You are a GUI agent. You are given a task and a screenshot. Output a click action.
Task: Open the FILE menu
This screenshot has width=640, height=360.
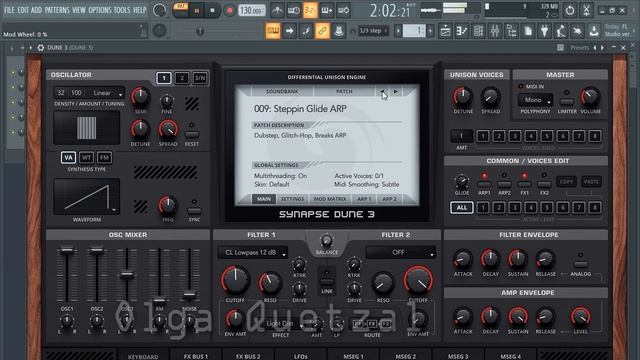[x=9, y=10]
